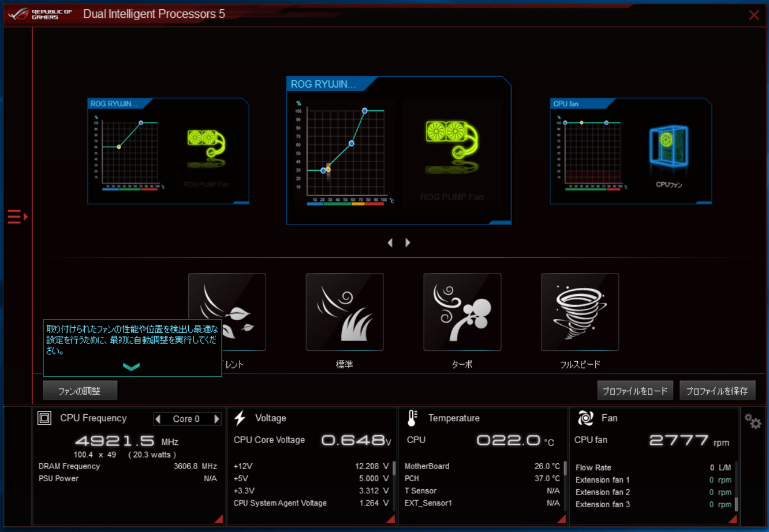The height and width of the screenshot is (532, 769).
Task: Click プロファイルをロード load profile button
Action: point(635,391)
